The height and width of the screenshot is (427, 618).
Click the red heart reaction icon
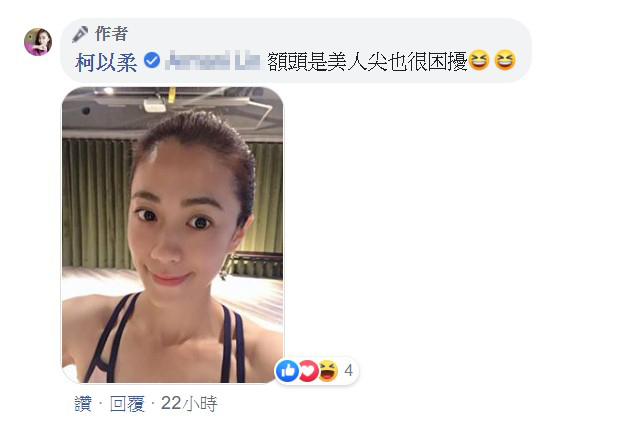tap(308, 371)
